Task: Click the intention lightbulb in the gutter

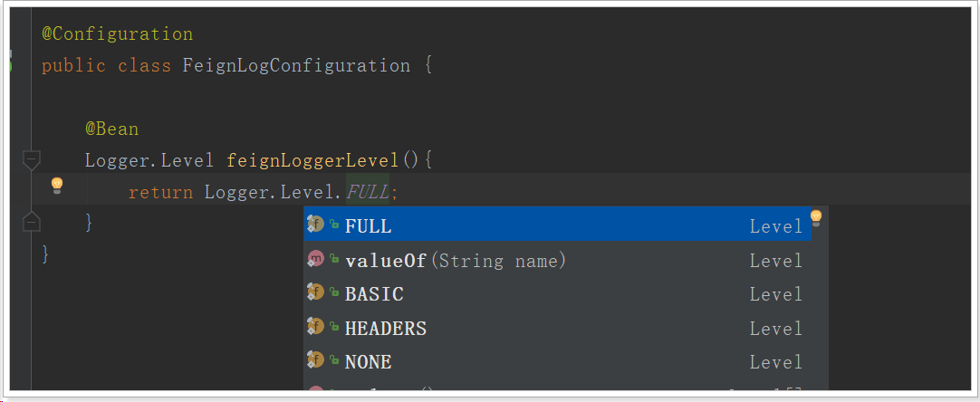Action: (57, 186)
